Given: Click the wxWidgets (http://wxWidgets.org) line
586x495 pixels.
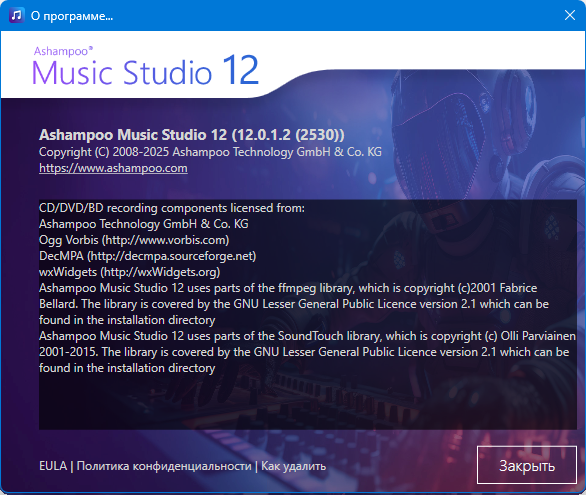Looking at the screenshot, I should 129,272.
